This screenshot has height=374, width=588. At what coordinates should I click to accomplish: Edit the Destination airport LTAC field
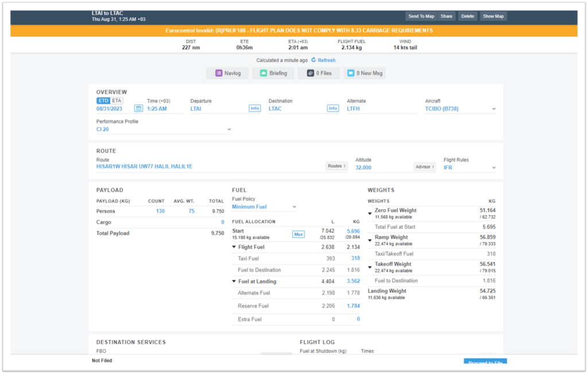click(297, 108)
